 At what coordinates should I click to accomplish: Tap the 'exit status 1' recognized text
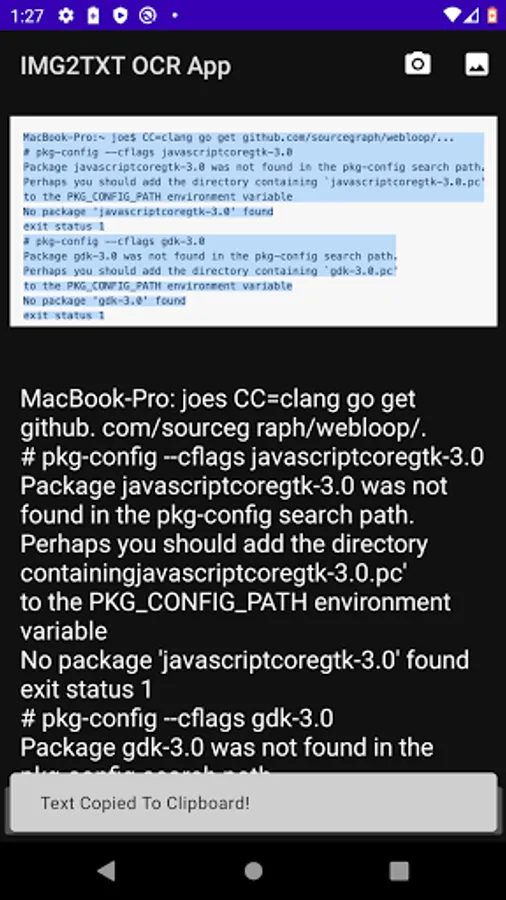pyautogui.click(x=86, y=689)
